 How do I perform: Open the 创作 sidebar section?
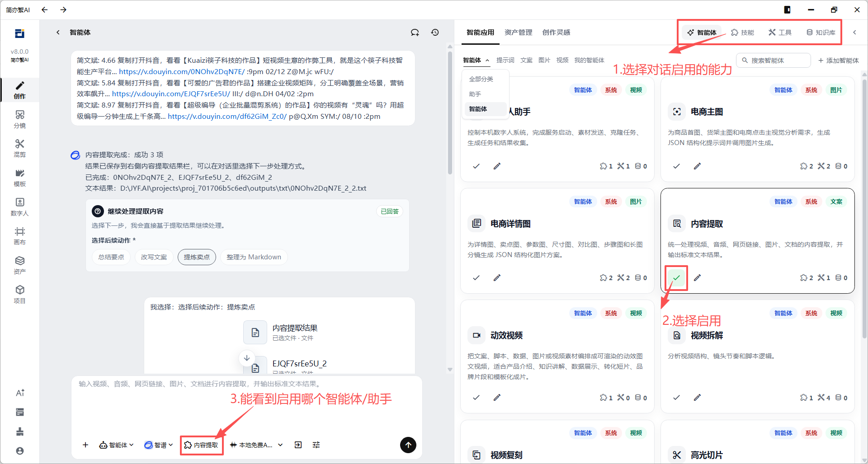[x=19, y=89]
